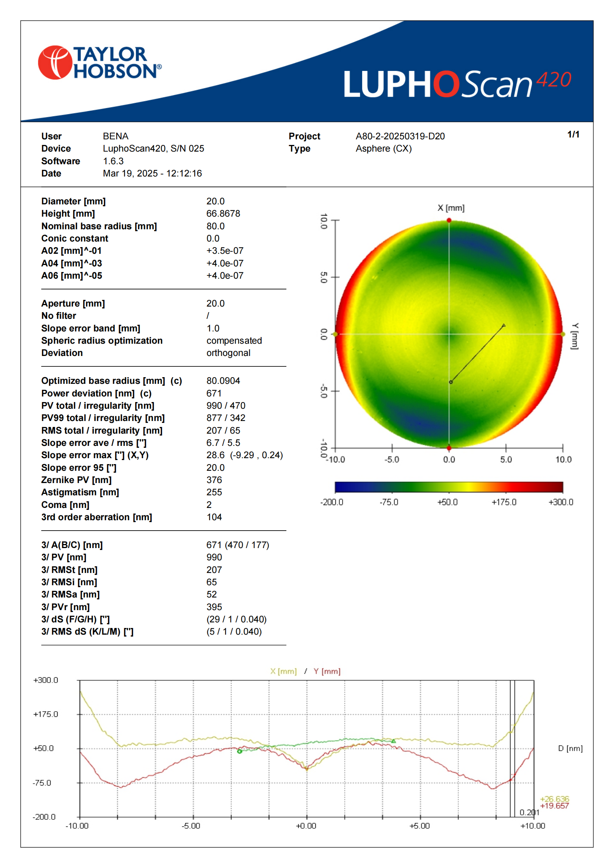614x868 pixels.
Task: Click the project name A80-2-20250319-D20
Action: click(x=400, y=136)
